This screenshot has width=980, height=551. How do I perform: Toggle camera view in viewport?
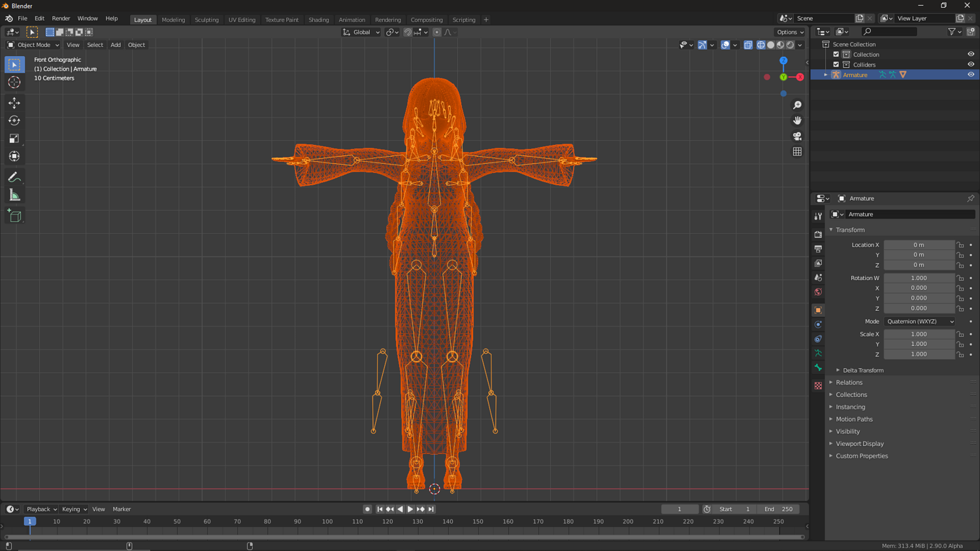point(797,136)
